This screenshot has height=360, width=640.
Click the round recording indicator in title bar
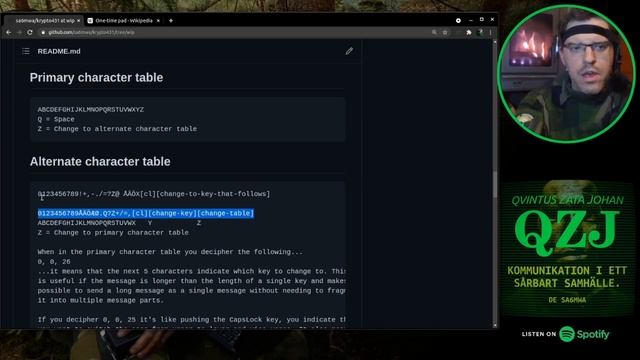pos(458,20)
